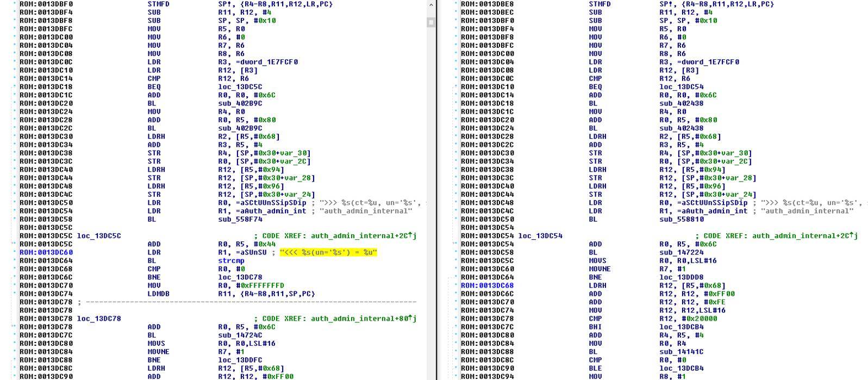Select blue address ROM:0013DC60 in left pane
868x380 pixels.
46,252
